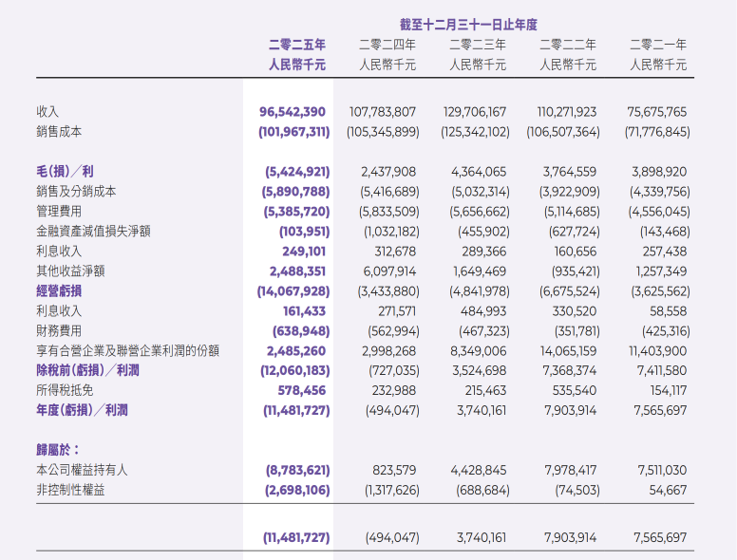Select the 收入 row label
Viewport: 737px width, 560px height.
[47, 112]
